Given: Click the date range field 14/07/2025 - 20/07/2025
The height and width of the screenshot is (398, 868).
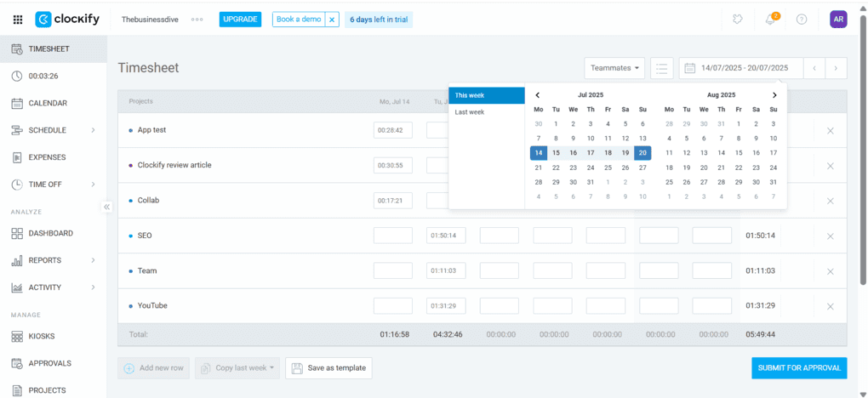Looking at the screenshot, I should coord(741,68).
